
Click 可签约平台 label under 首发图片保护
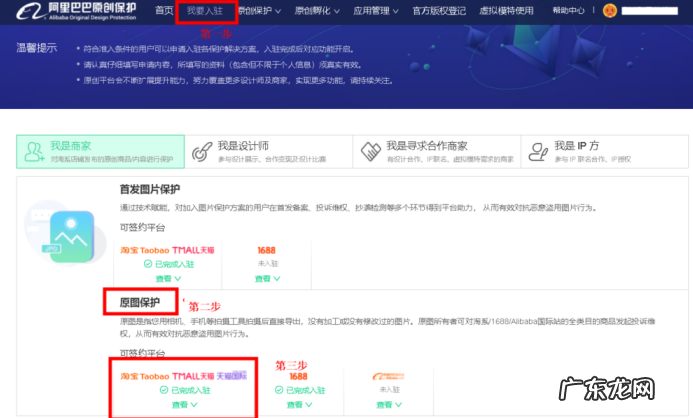coord(142,228)
